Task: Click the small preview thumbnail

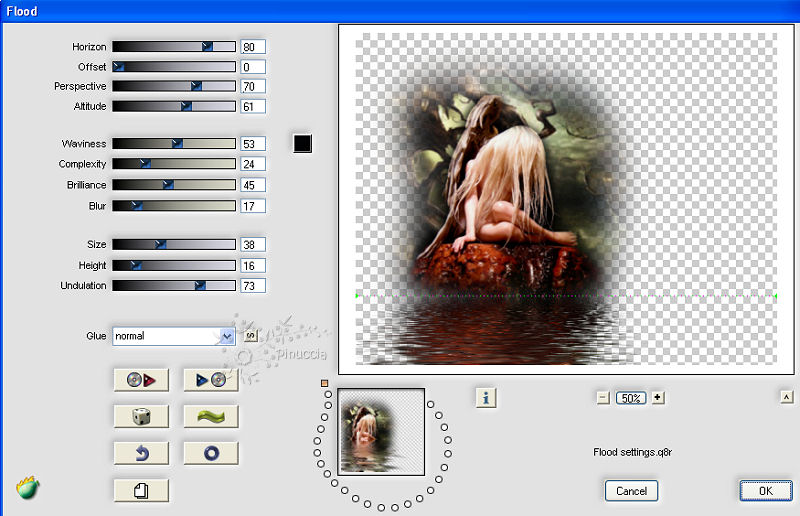Action: click(381, 432)
